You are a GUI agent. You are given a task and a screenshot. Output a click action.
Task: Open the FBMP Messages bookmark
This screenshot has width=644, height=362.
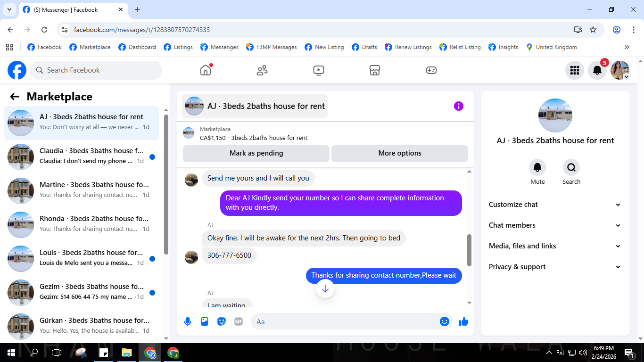click(272, 47)
